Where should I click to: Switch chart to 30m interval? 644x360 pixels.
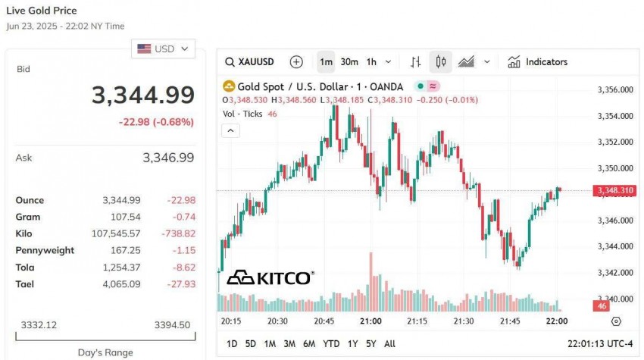coord(349,62)
